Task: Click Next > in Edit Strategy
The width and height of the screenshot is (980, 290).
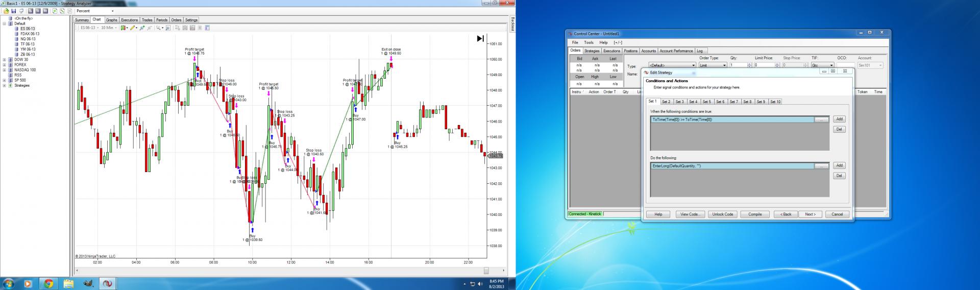Action: 811,214
